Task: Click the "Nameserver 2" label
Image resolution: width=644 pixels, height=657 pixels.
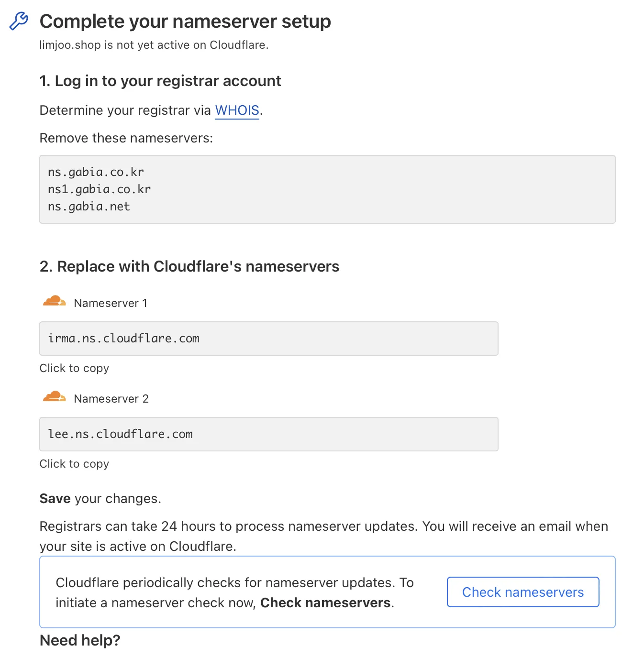Action: point(111,398)
